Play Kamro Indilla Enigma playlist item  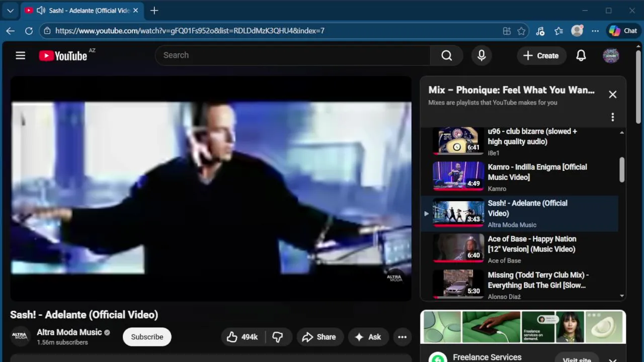(x=519, y=177)
